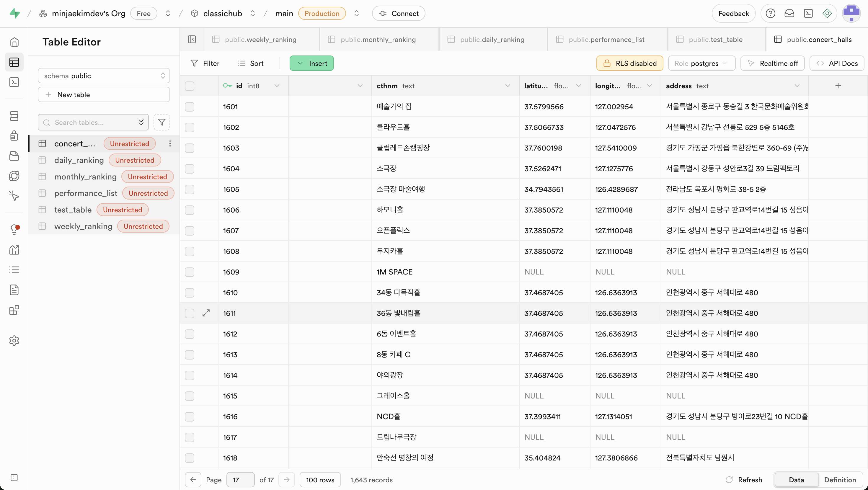The image size is (868, 490).
Task: Tick the select-all rows header checkbox
Action: coord(190,86)
